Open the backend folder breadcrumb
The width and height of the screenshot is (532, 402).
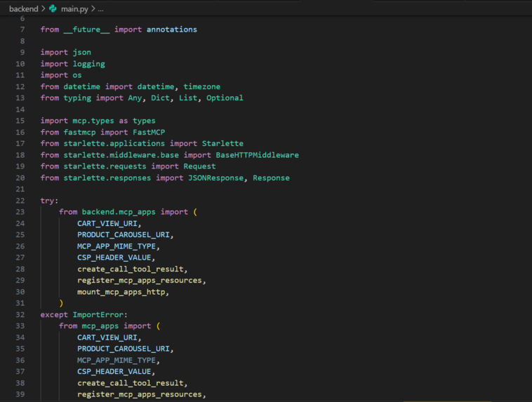point(24,9)
